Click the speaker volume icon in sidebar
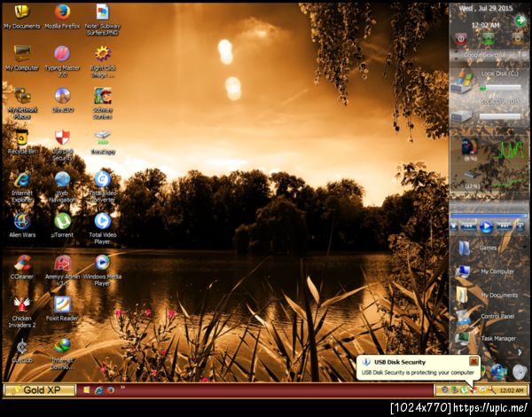 point(520,372)
